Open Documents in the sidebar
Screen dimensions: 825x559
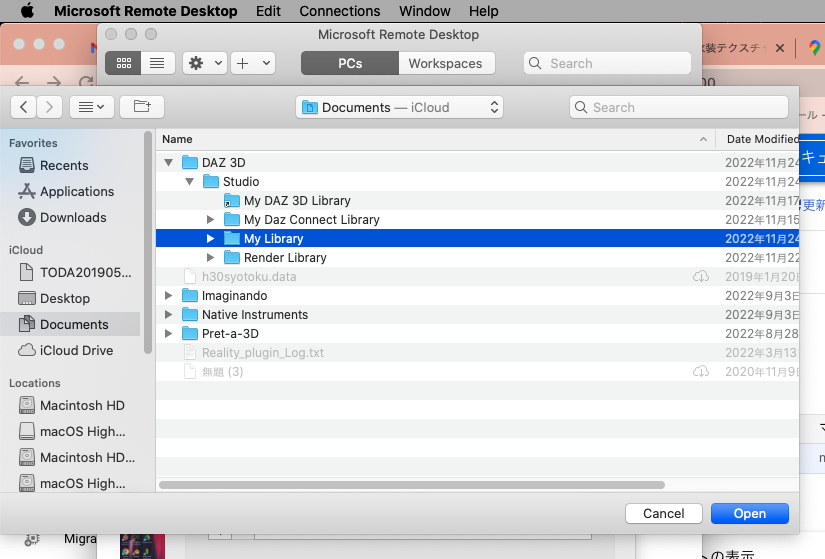[x=71, y=324]
